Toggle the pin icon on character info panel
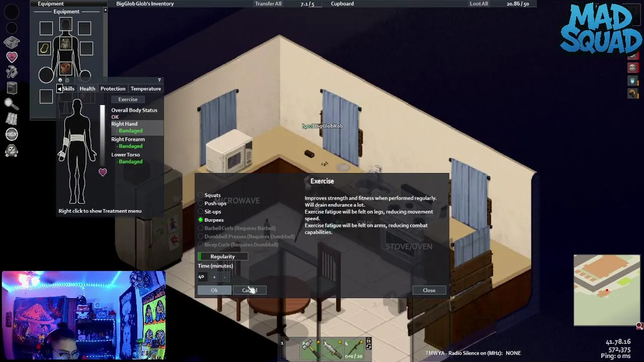 tap(159, 80)
